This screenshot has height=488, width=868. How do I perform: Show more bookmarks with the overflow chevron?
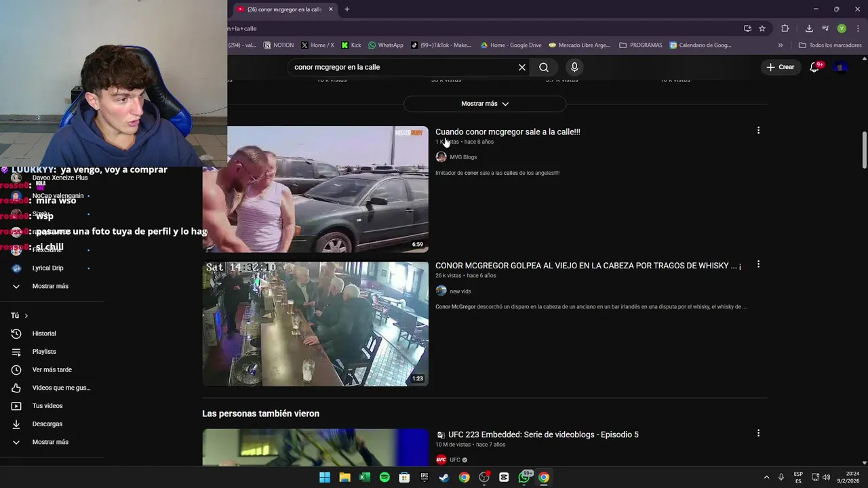(781, 45)
